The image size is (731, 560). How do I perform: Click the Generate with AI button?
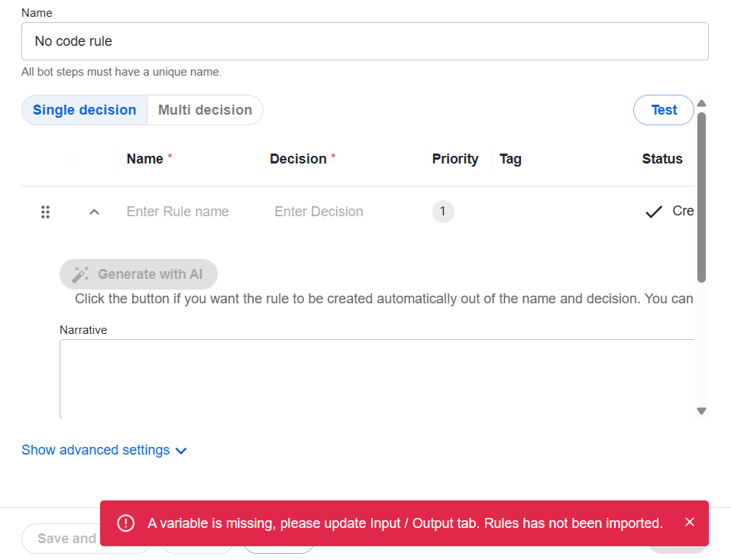pyautogui.click(x=138, y=274)
